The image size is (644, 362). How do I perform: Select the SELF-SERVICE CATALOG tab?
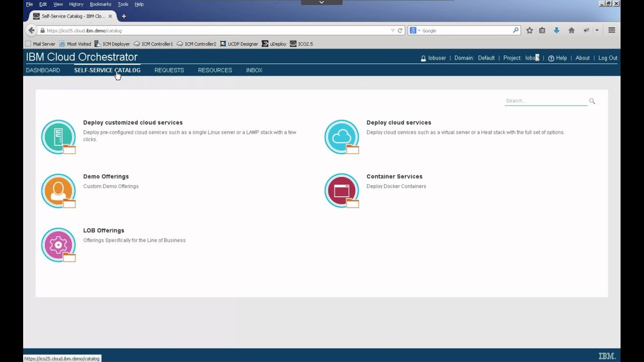click(107, 70)
